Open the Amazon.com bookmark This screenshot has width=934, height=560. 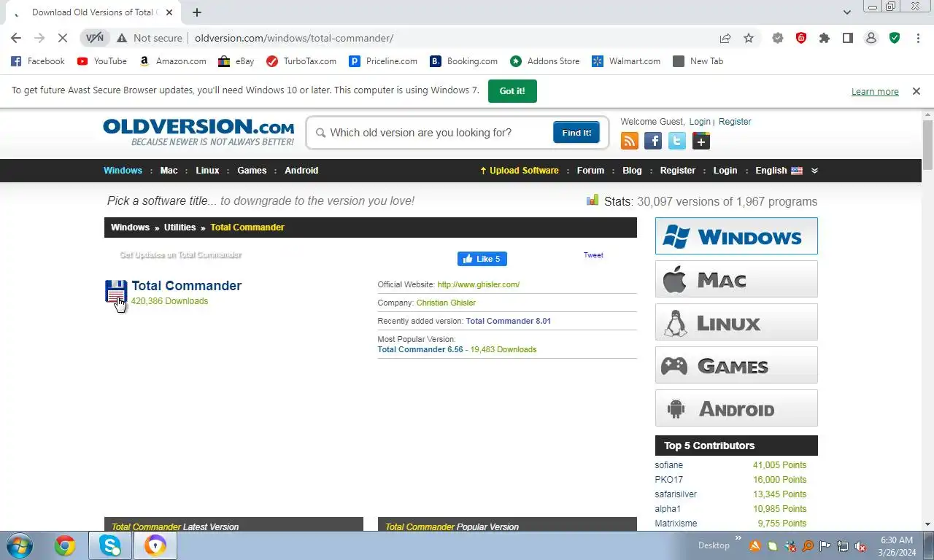pos(173,61)
